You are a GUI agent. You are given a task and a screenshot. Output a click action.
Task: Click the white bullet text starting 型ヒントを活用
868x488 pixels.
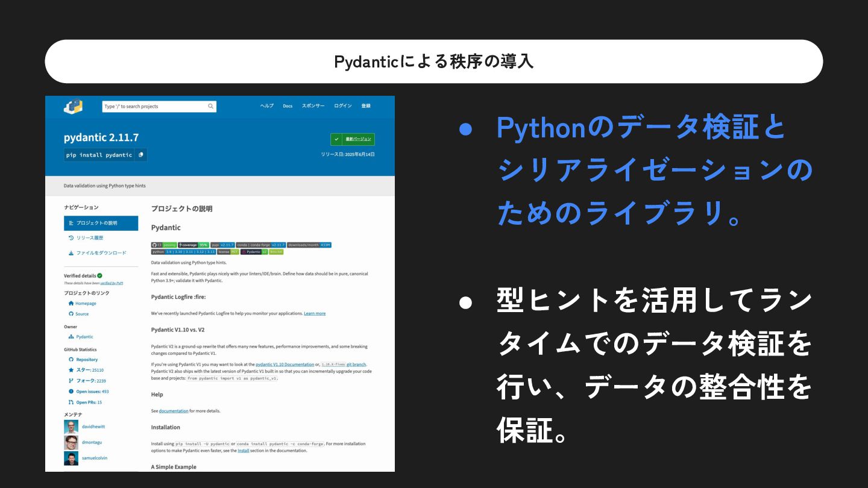pyautogui.click(x=654, y=367)
